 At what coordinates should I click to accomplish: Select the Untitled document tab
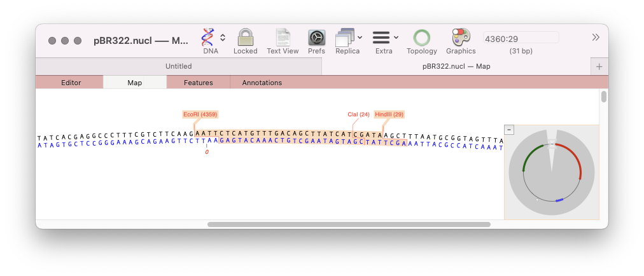point(178,66)
